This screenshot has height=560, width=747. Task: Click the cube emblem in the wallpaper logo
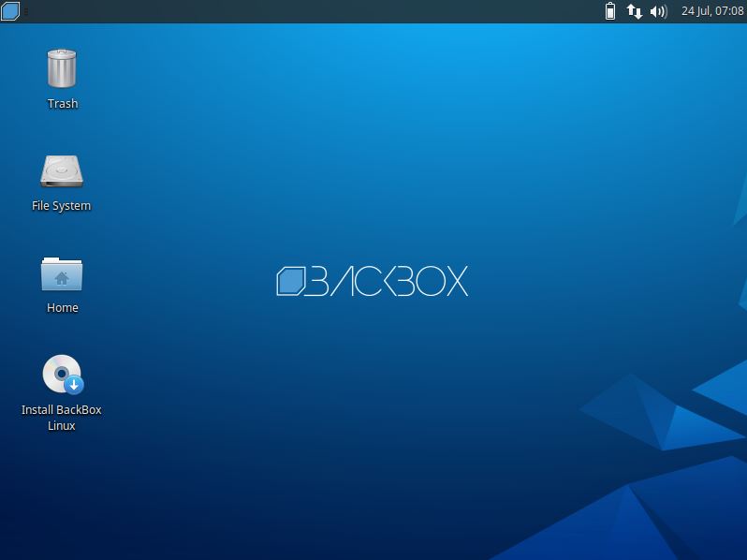(291, 281)
